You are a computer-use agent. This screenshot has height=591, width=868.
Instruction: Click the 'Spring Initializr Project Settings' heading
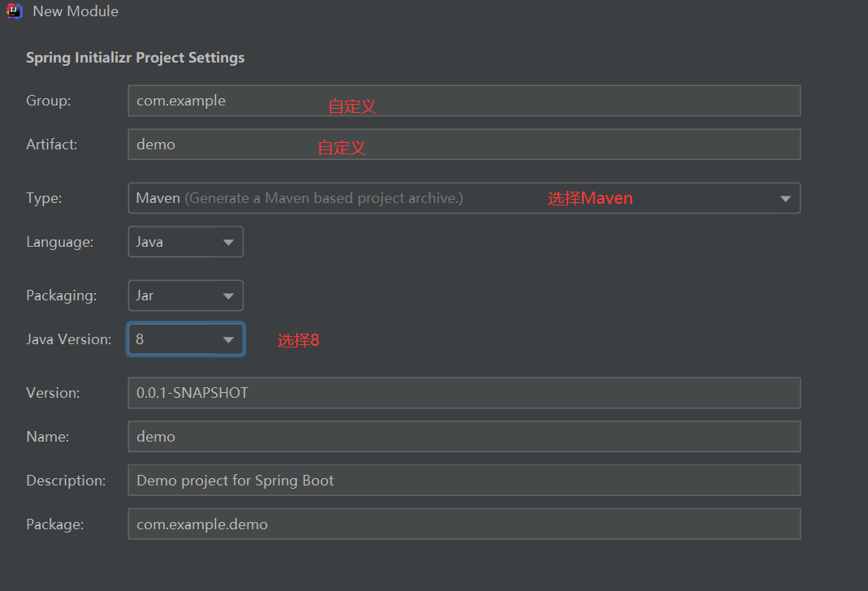coord(135,58)
